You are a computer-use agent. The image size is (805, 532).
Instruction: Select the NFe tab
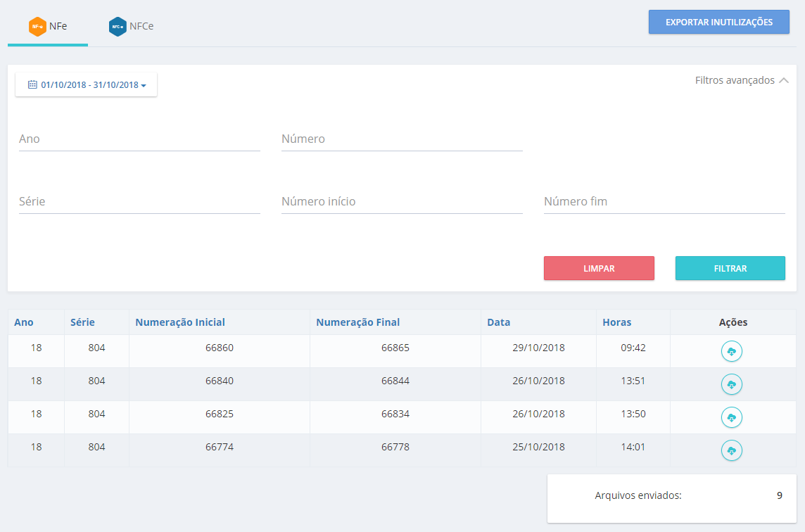(48, 26)
